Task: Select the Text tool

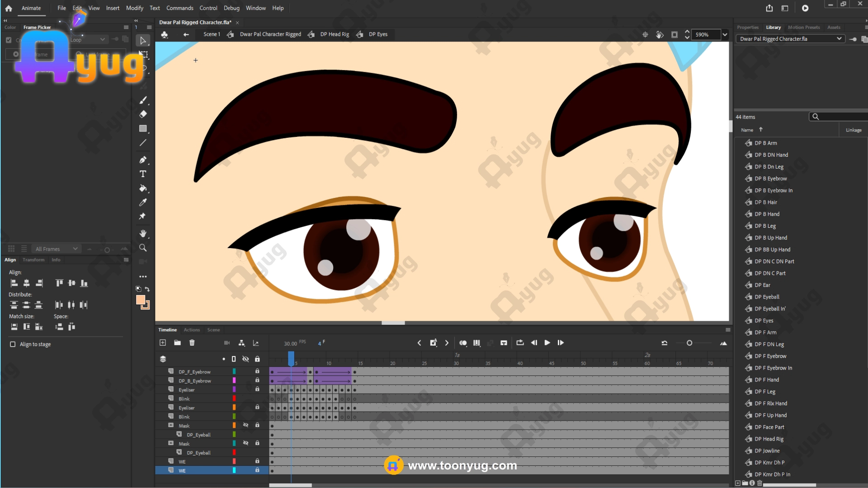Action: coord(143,174)
